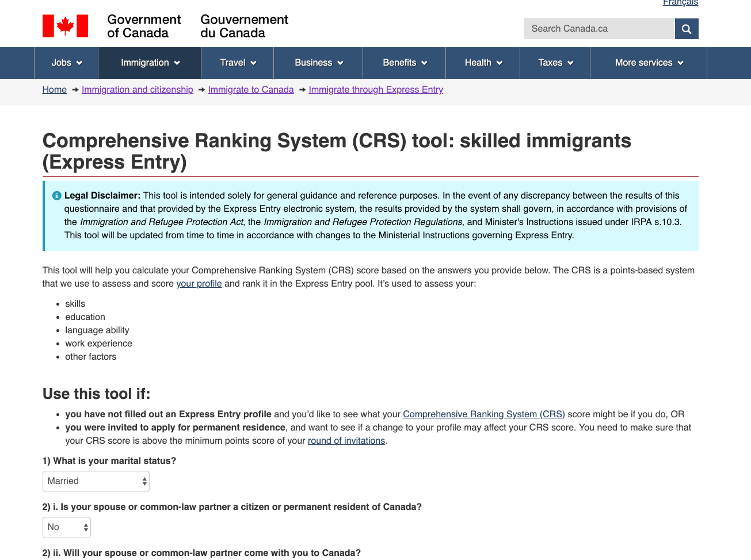The height and width of the screenshot is (560, 751).
Task: Open Immigrate through Express Entry breadcrumb
Action: [x=376, y=90]
